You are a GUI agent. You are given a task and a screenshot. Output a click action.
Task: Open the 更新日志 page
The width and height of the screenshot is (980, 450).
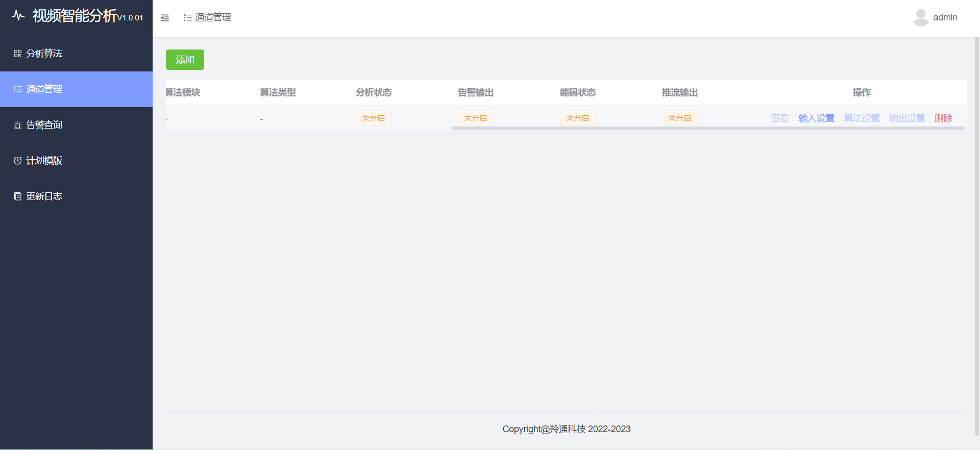[x=77, y=196]
